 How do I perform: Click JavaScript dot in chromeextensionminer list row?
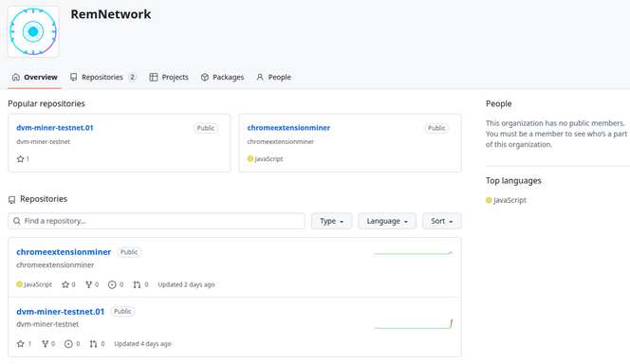19,284
